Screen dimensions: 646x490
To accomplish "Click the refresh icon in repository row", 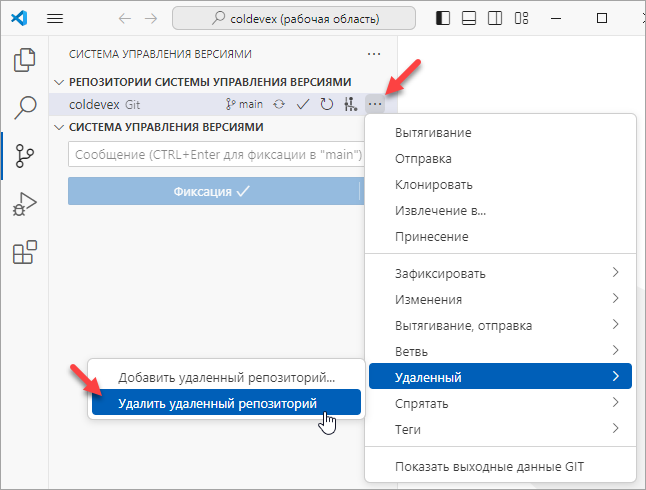I will coord(326,103).
